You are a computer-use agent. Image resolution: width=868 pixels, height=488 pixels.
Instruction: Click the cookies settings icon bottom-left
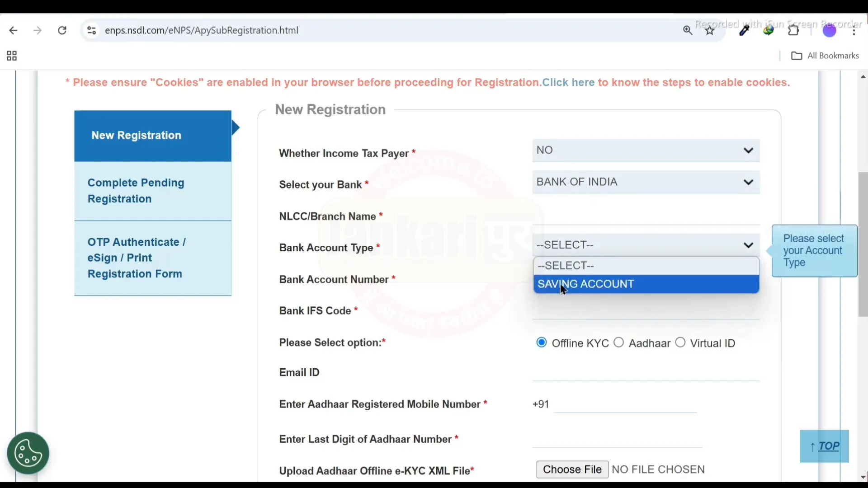click(28, 453)
